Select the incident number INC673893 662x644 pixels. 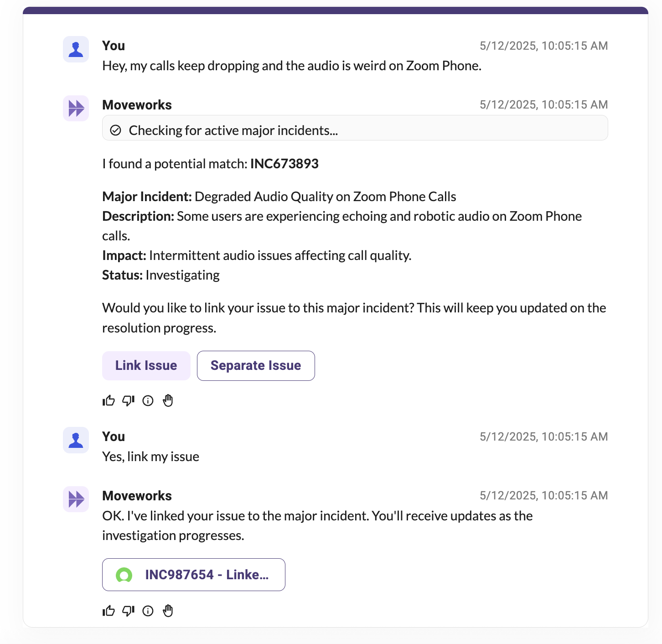[284, 164]
